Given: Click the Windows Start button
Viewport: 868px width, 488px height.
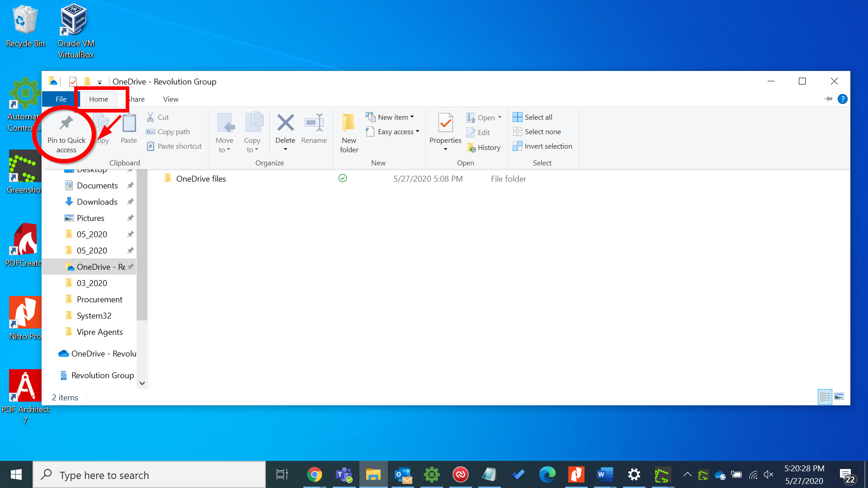Looking at the screenshot, I should point(16,474).
